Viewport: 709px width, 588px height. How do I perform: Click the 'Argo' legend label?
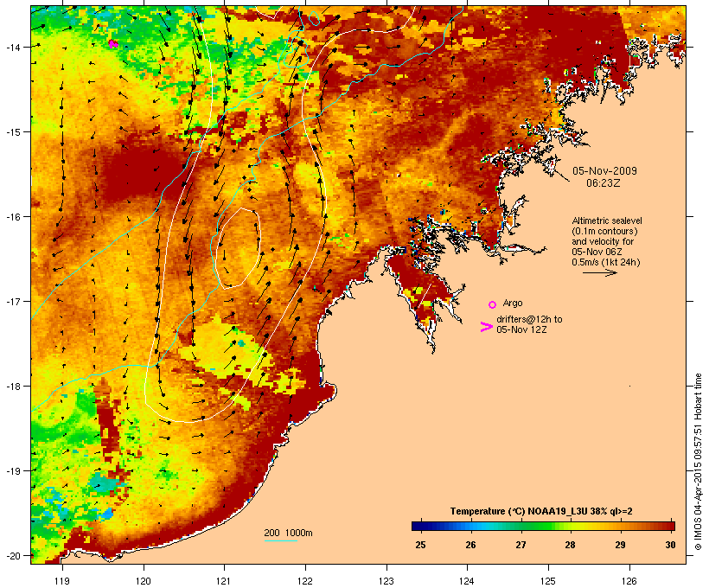pos(513,303)
